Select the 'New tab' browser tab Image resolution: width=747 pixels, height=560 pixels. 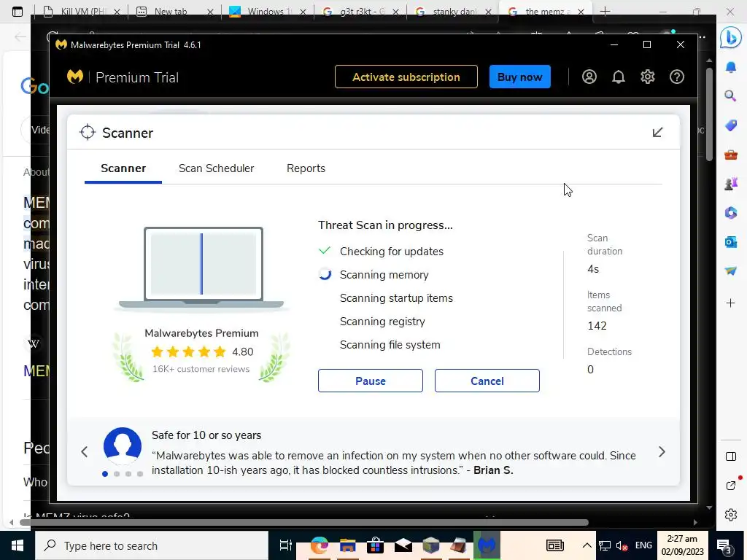(174, 11)
